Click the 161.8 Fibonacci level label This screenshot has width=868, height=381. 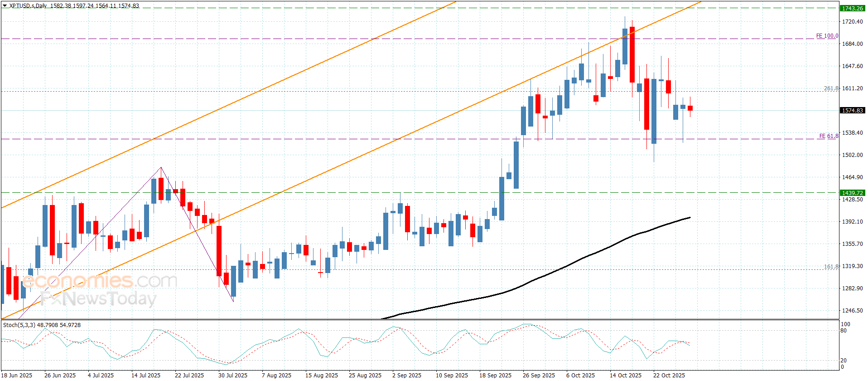click(831, 267)
